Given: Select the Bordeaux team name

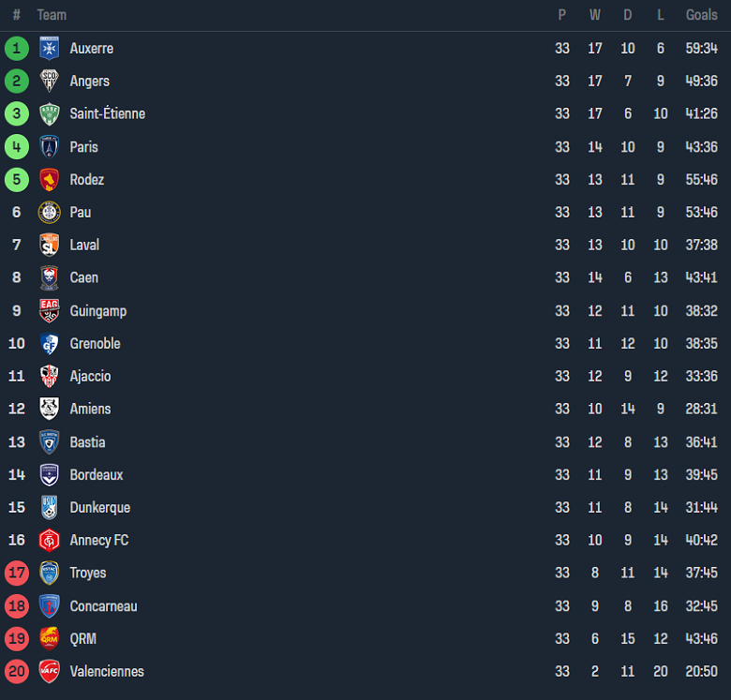Looking at the screenshot, I should pos(96,475).
